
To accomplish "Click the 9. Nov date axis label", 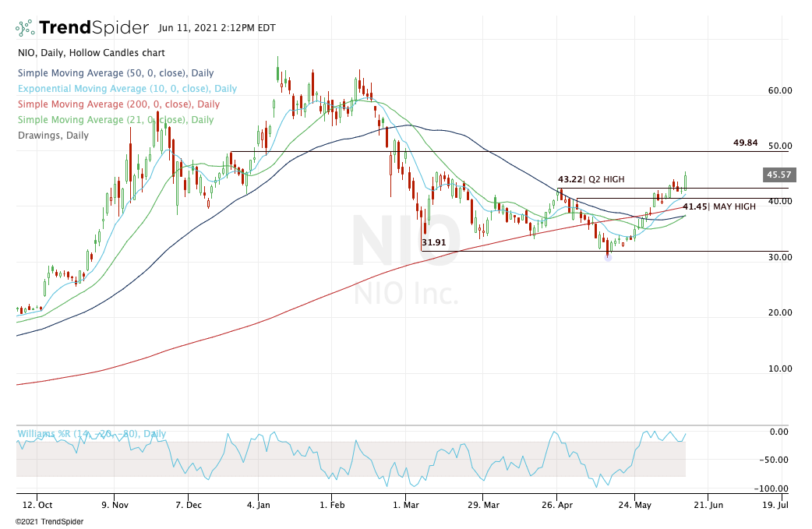I will [115, 505].
